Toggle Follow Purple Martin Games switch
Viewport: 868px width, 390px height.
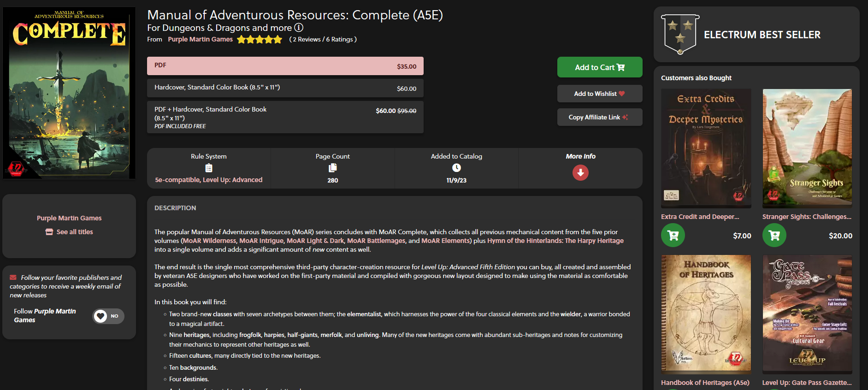point(108,316)
